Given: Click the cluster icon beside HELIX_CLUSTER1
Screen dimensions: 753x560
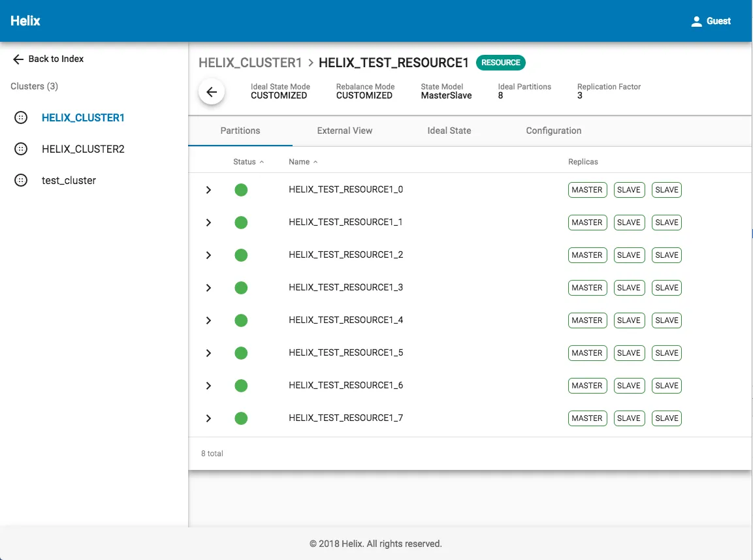Looking at the screenshot, I should click(21, 117).
